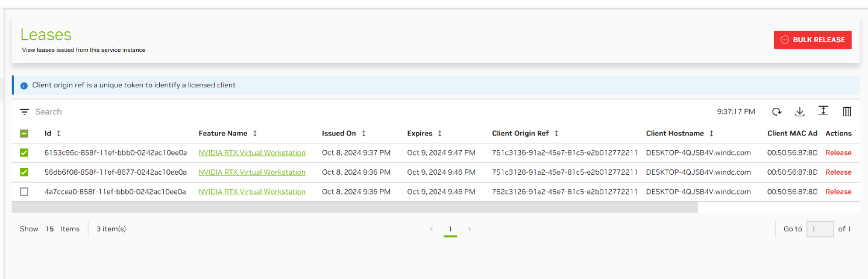The image size is (868, 279).
Task: Download the leases list
Action: tap(800, 111)
